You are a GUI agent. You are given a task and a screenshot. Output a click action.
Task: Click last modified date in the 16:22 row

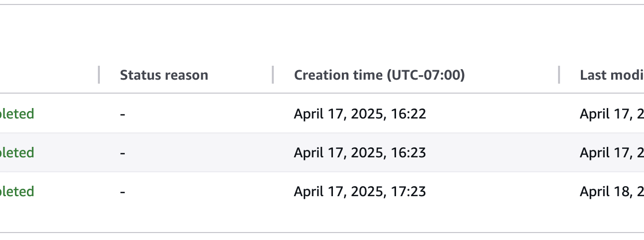click(612, 114)
